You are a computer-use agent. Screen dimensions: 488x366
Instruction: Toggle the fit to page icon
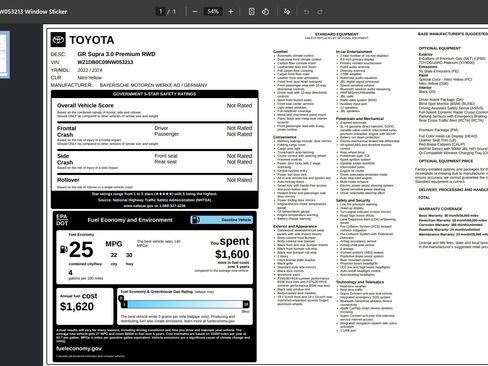point(252,12)
